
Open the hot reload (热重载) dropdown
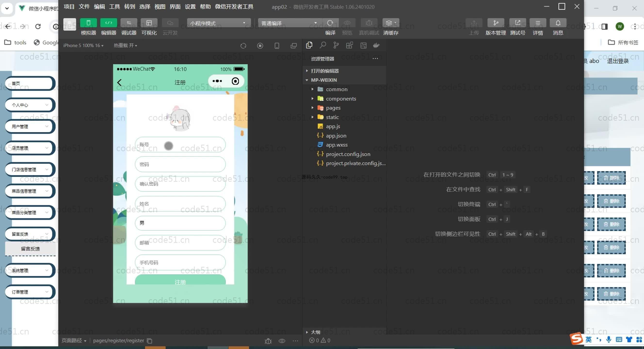click(125, 45)
